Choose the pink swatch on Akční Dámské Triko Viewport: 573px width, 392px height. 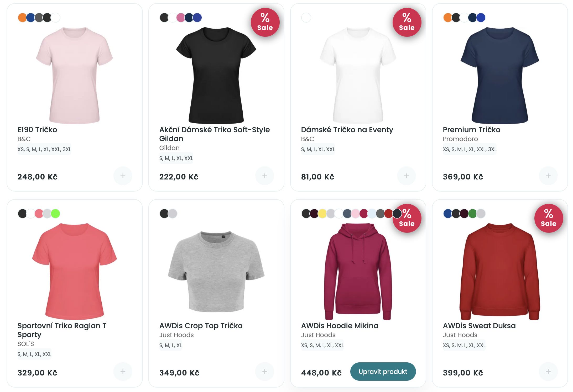click(x=180, y=18)
